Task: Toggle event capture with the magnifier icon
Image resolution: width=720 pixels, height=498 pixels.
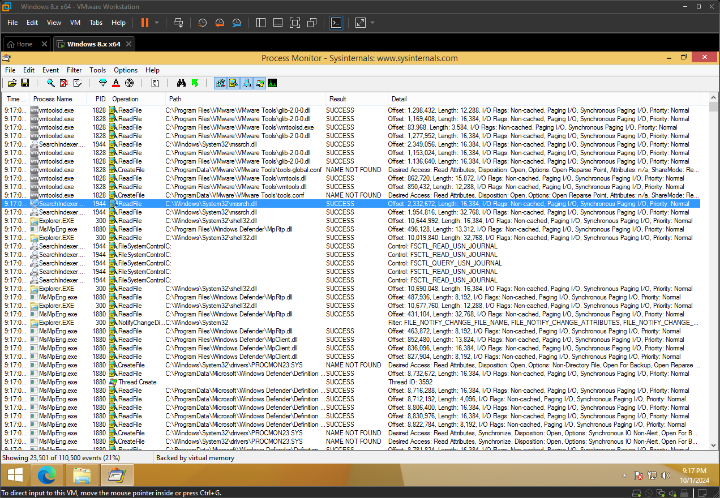Action: (x=51, y=83)
